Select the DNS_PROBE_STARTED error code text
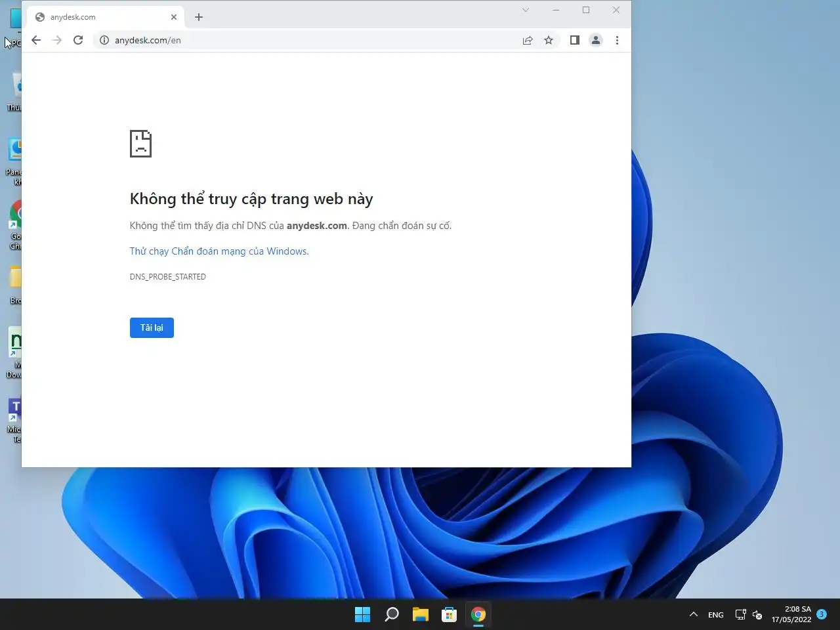The height and width of the screenshot is (630, 840). tap(168, 277)
